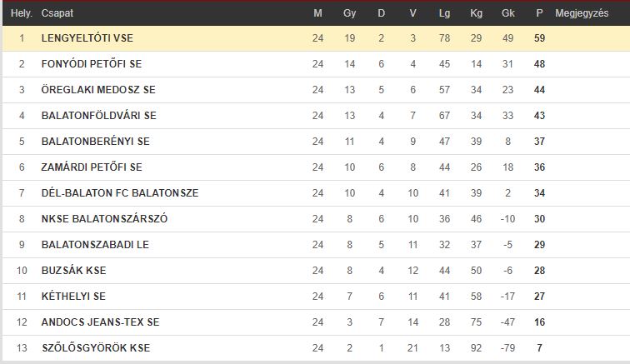Click the Gk goal difference header

(x=507, y=13)
